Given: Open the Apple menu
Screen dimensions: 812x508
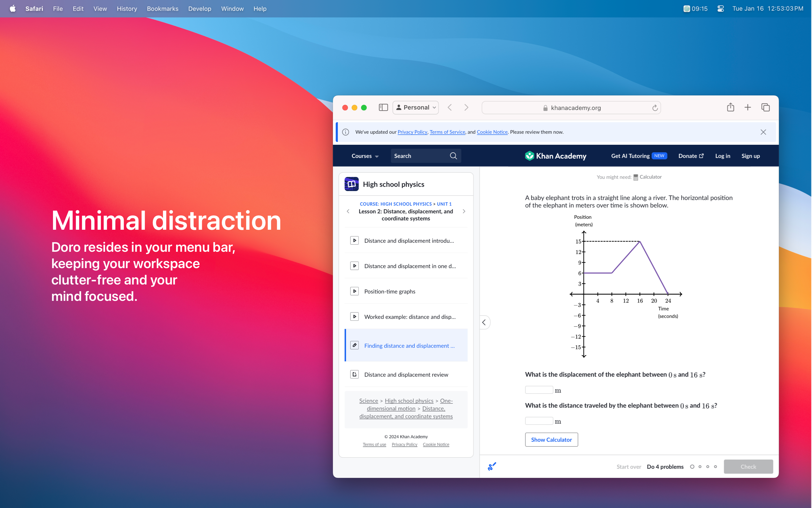Looking at the screenshot, I should click(12, 8).
